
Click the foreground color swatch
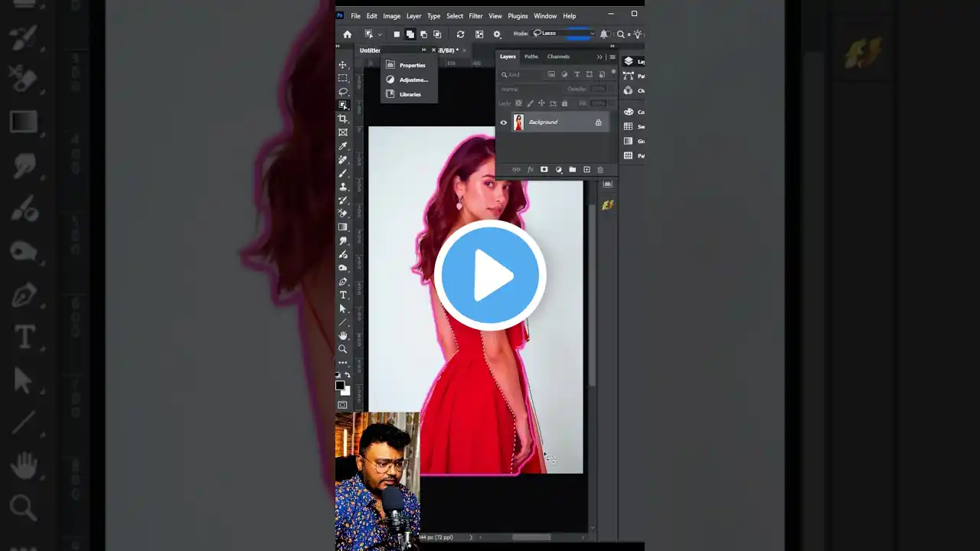click(340, 385)
